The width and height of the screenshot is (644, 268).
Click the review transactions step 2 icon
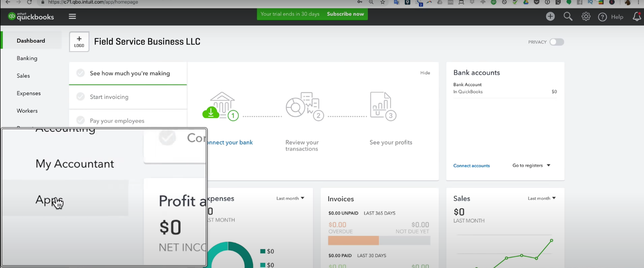[x=305, y=106]
